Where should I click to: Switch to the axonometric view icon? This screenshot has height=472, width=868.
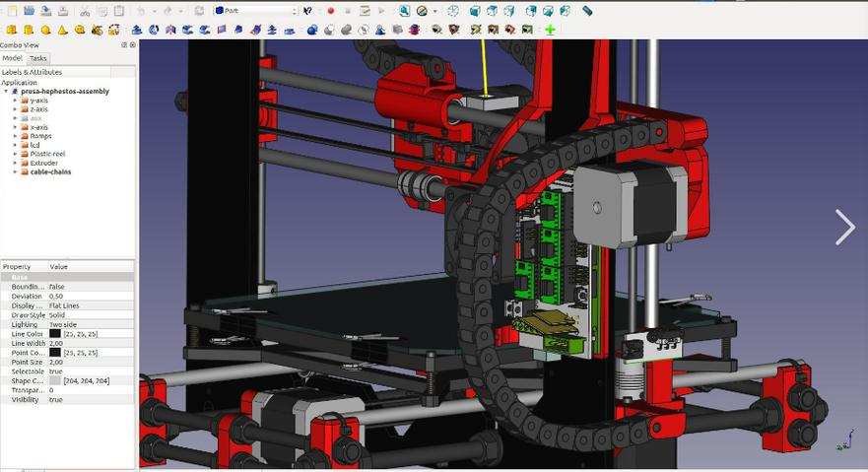click(453, 11)
